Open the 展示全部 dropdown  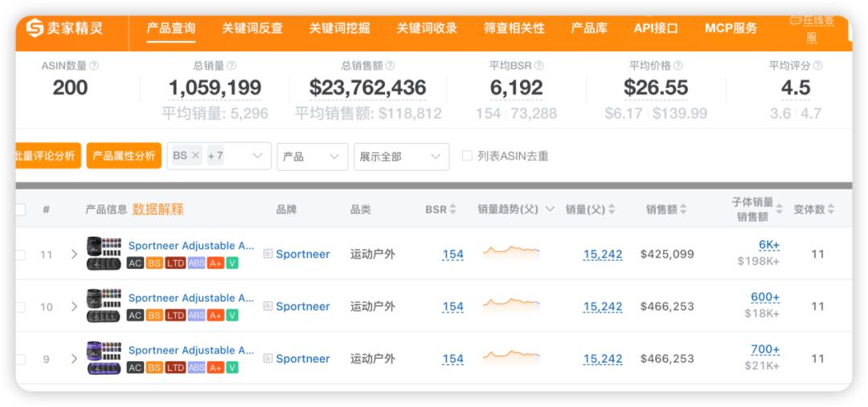[401, 157]
